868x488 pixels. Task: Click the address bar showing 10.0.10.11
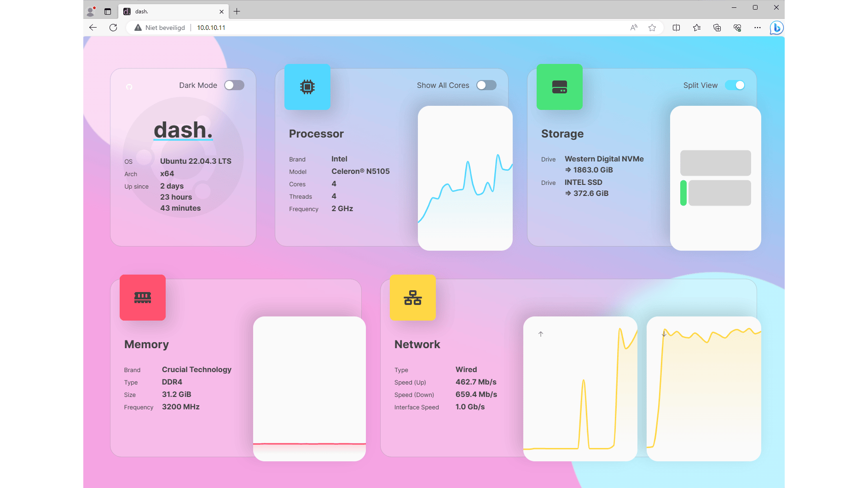point(211,28)
